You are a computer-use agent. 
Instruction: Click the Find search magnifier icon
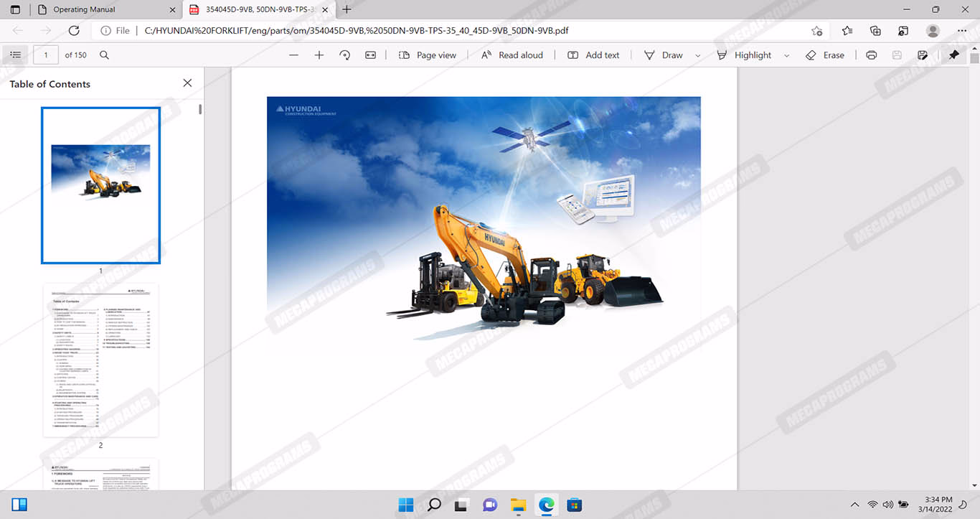point(104,55)
